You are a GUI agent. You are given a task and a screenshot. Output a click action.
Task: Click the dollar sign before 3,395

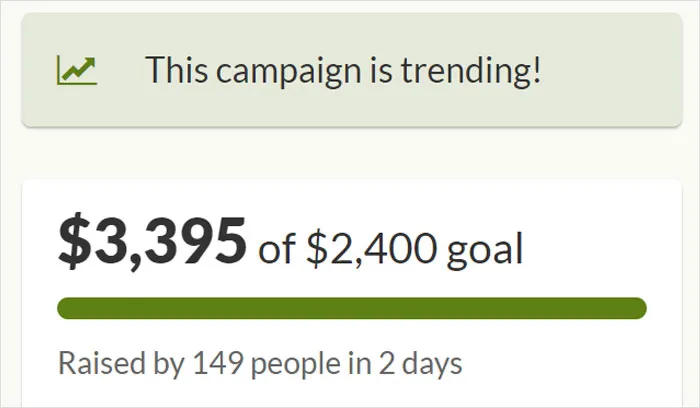pos(75,241)
